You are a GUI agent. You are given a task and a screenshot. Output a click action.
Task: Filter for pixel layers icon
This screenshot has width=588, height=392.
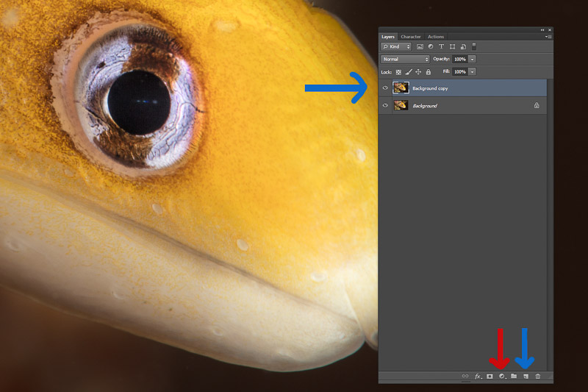(x=420, y=46)
